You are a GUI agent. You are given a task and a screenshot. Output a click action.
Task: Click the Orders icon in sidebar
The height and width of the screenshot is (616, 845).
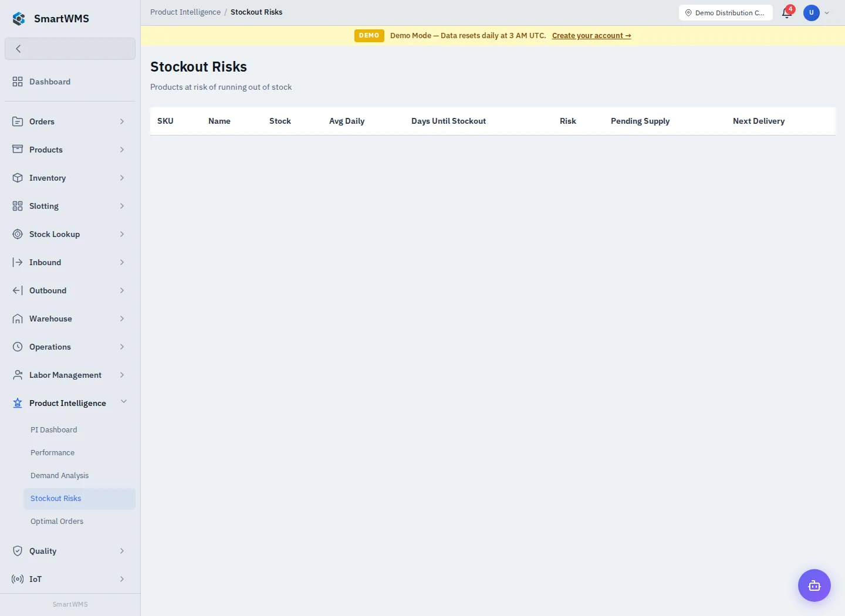pos(18,121)
